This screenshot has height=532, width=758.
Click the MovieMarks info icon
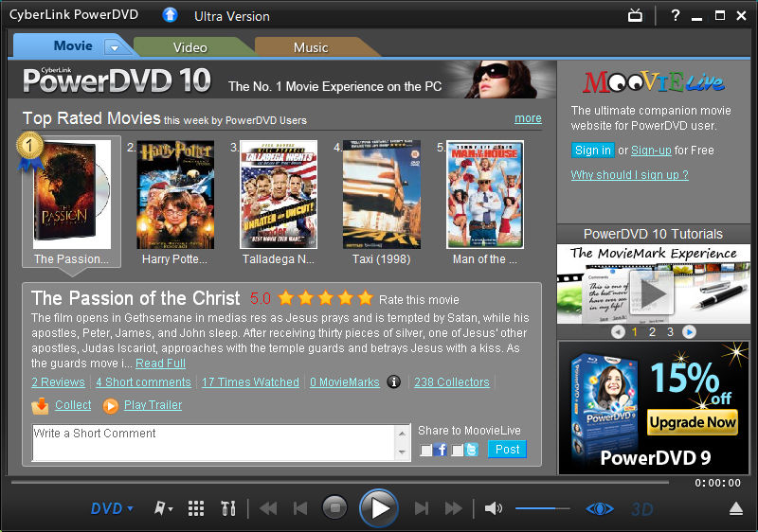pyautogui.click(x=394, y=381)
